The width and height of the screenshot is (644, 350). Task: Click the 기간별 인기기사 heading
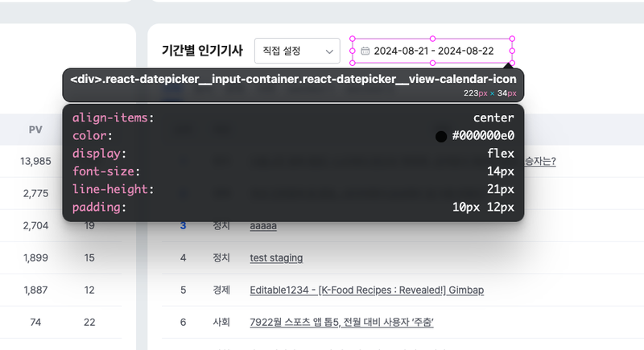(x=202, y=51)
